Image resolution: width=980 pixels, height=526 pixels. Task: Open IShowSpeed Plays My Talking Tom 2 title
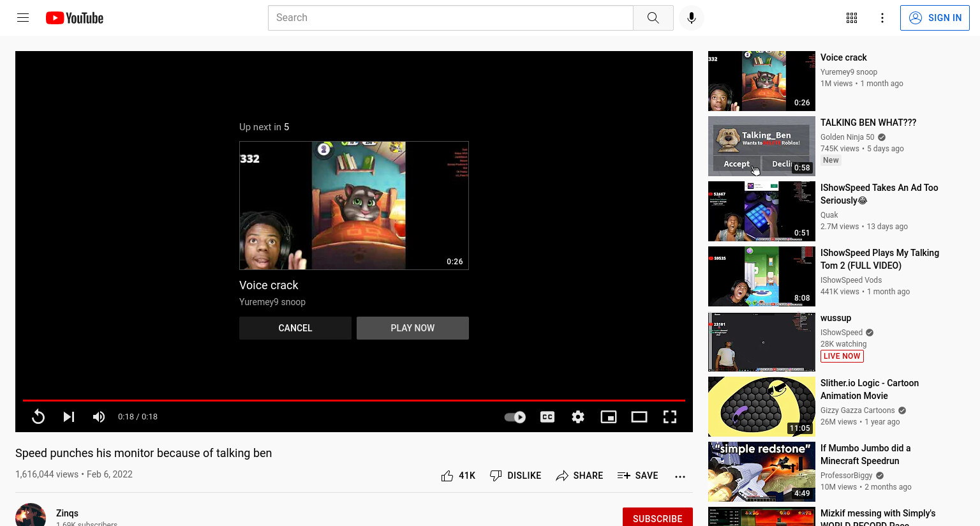point(880,259)
